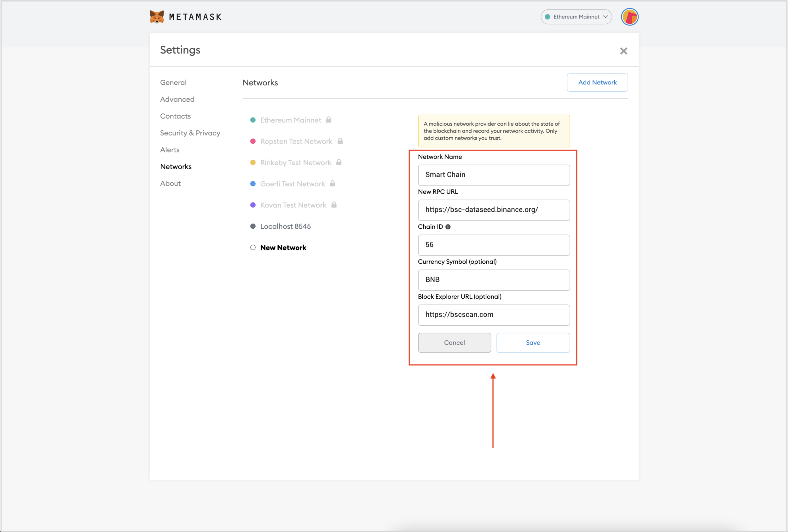788x532 pixels.
Task: Click the Currency Symbol (optional) label
Action: pyautogui.click(x=457, y=262)
